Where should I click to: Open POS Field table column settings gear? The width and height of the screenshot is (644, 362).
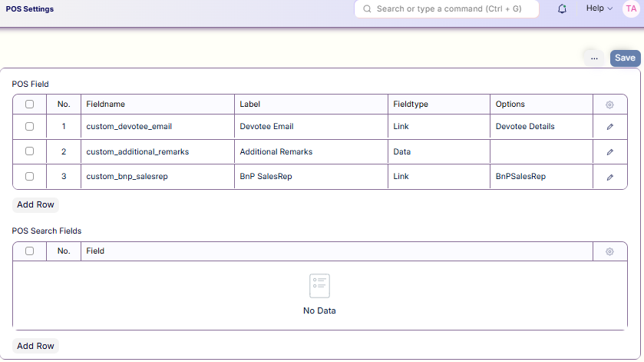[x=609, y=105]
